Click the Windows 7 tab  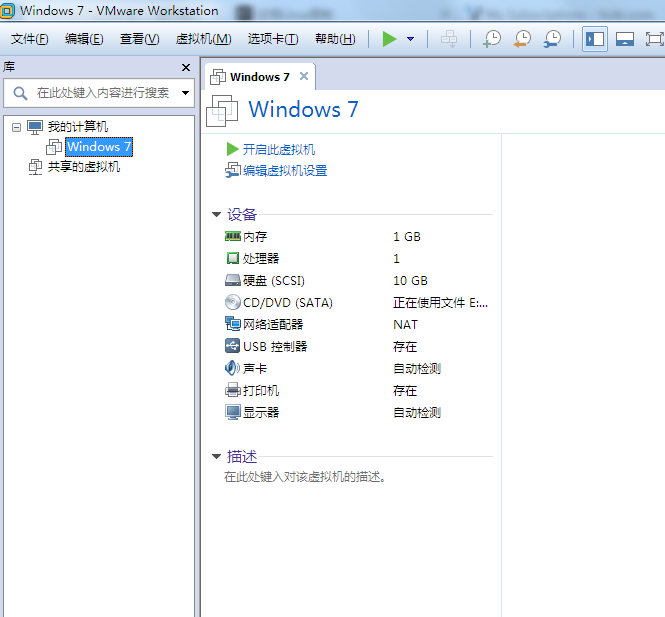click(260, 77)
